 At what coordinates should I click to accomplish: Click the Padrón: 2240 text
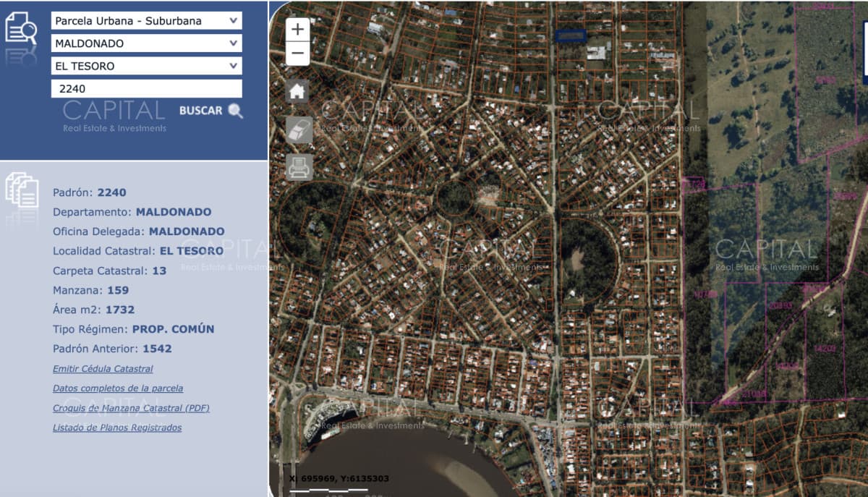click(x=90, y=192)
